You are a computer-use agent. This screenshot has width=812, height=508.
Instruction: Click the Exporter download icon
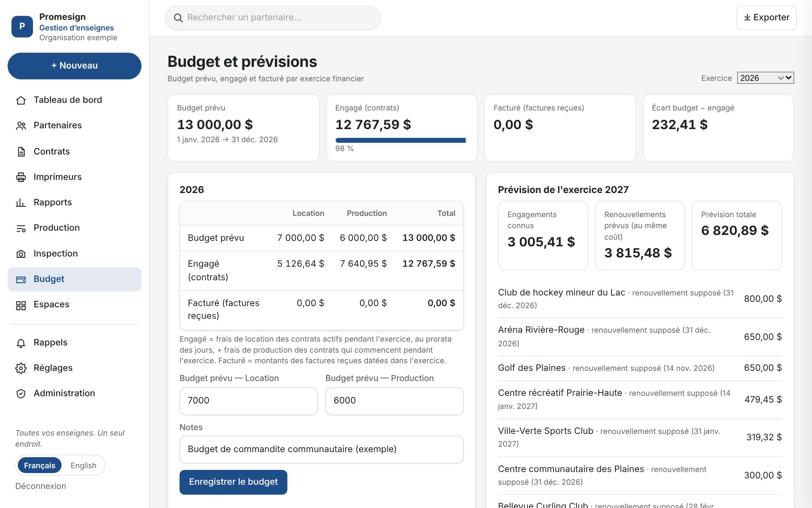click(x=747, y=17)
